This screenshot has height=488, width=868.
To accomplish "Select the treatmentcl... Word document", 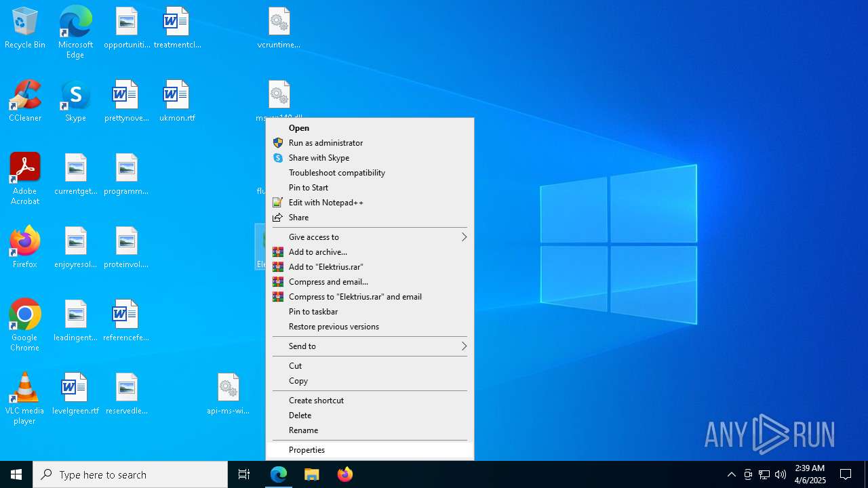I will pos(177,28).
